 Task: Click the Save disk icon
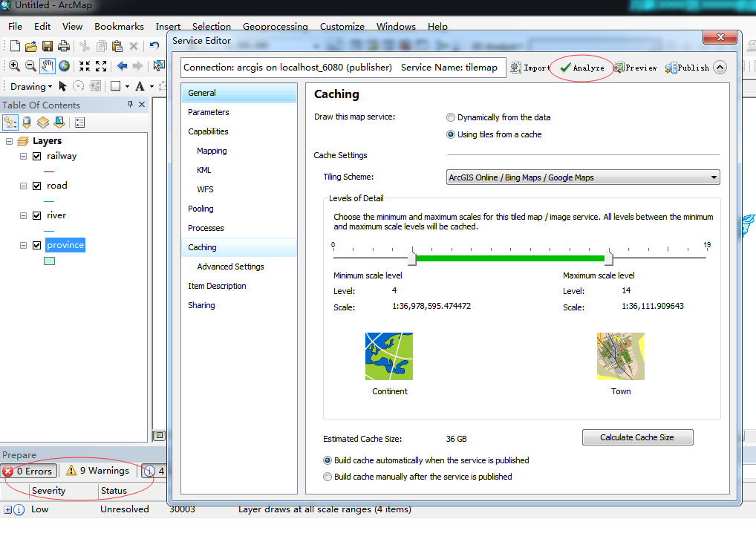pos(48,46)
